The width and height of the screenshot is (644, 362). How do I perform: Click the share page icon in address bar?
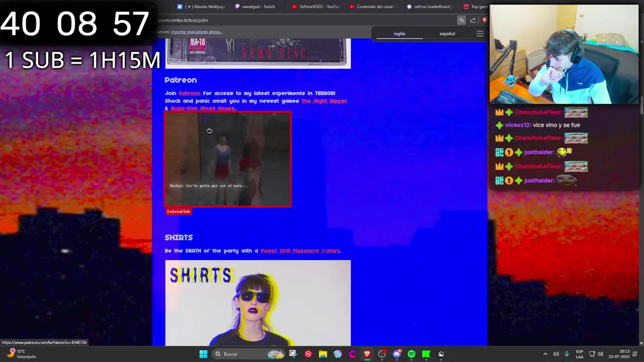click(x=473, y=20)
